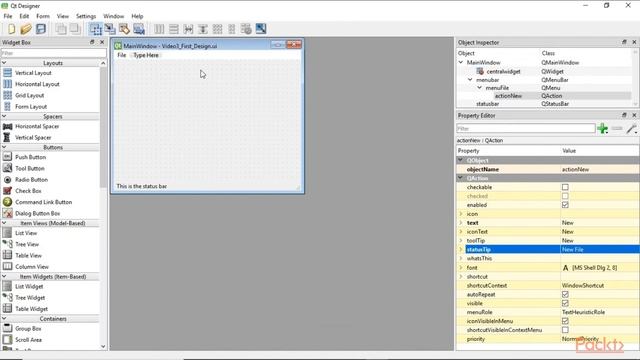
Task: Open the File menu in Qt Designer
Action: pos(8,16)
